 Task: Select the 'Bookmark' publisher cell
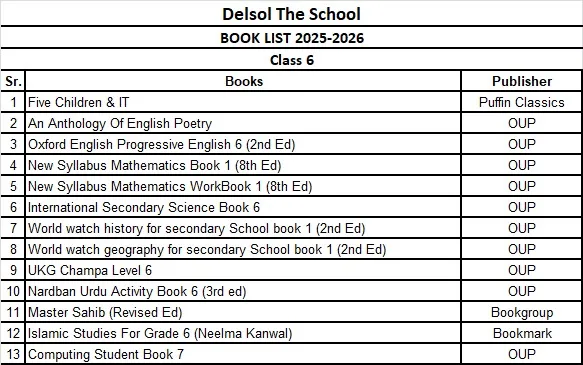click(x=522, y=333)
